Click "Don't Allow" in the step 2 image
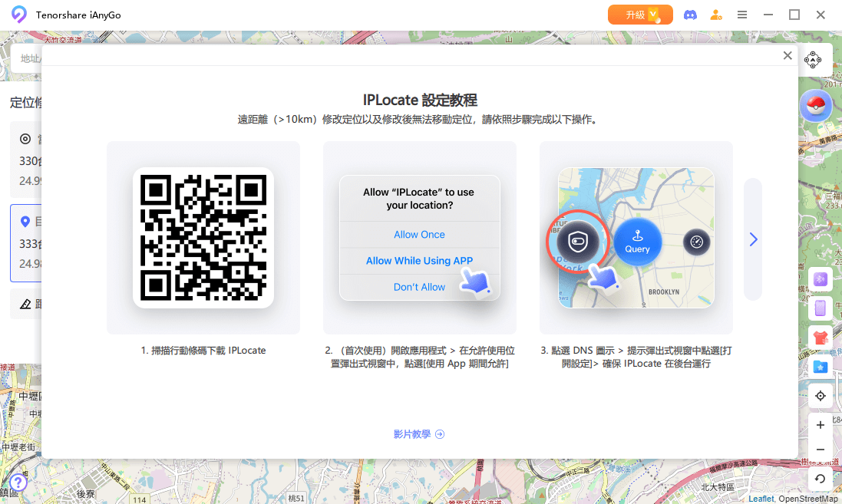Viewport: 842px width, 504px height. pyautogui.click(x=419, y=287)
